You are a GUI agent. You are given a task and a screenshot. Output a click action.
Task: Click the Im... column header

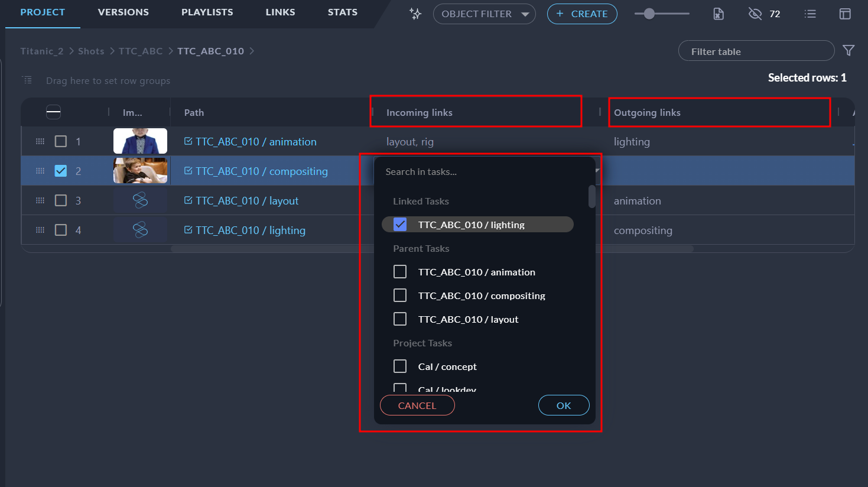coord(139,112)
